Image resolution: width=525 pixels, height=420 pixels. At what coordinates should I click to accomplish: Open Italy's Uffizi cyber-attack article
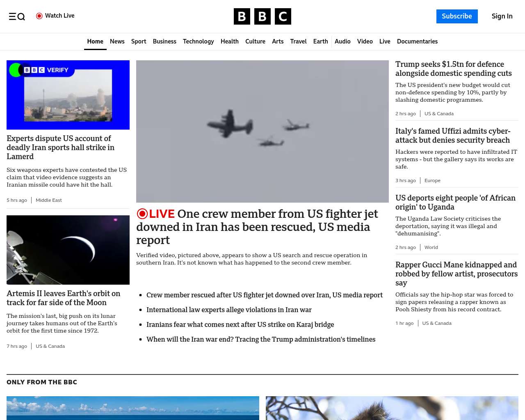click(453, 135)
